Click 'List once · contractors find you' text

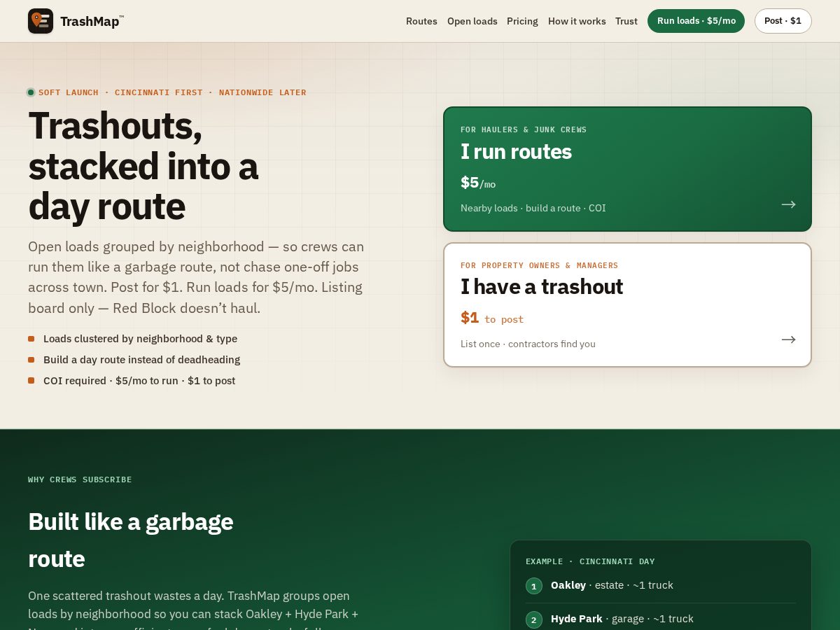[x=528, y=344]
